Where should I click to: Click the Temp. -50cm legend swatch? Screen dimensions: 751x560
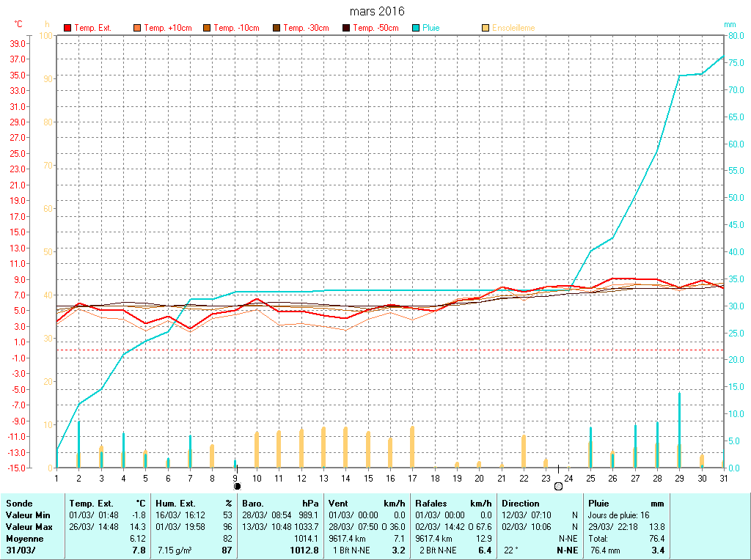coord(347,28)
